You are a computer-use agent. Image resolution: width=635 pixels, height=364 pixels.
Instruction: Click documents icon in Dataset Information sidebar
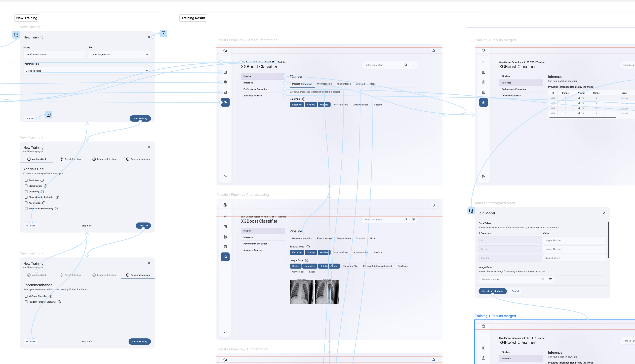click(x=225, y=82)
